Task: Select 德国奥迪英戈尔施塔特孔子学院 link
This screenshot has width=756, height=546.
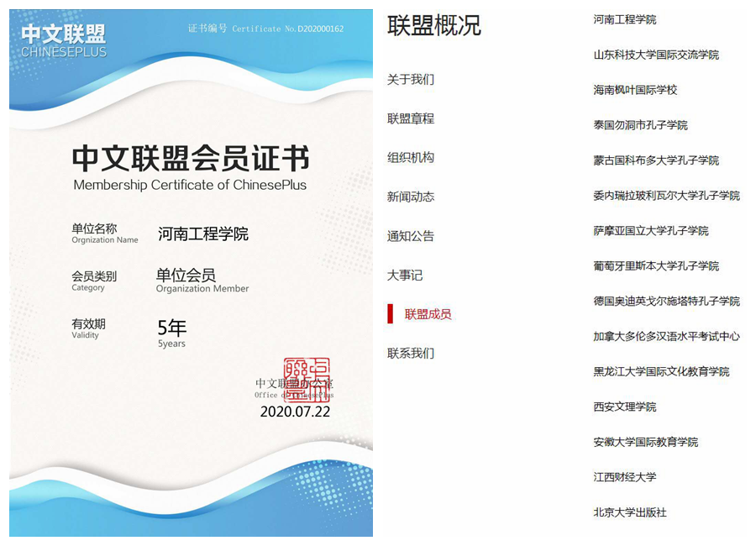Action: pos(666,302)
